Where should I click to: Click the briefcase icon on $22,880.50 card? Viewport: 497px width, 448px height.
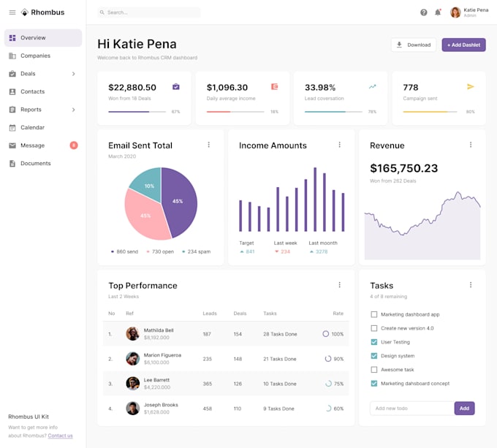tap(176, 86)
